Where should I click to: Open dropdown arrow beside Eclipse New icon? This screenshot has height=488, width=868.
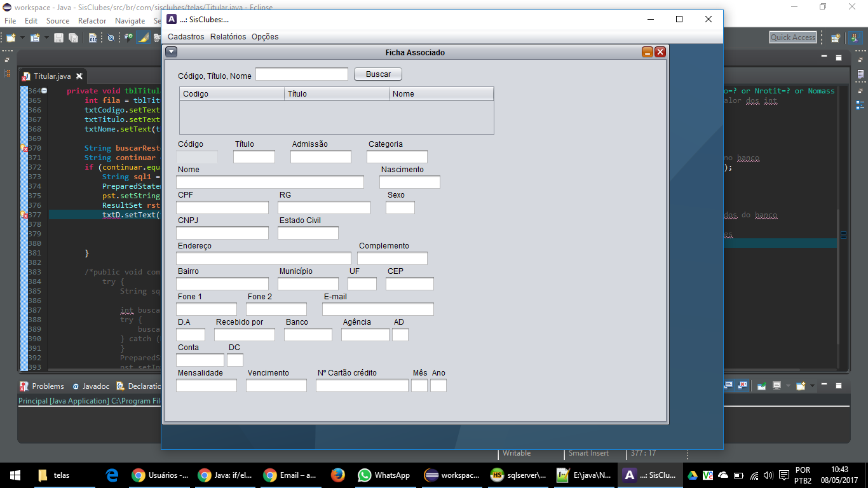[22, 37]
